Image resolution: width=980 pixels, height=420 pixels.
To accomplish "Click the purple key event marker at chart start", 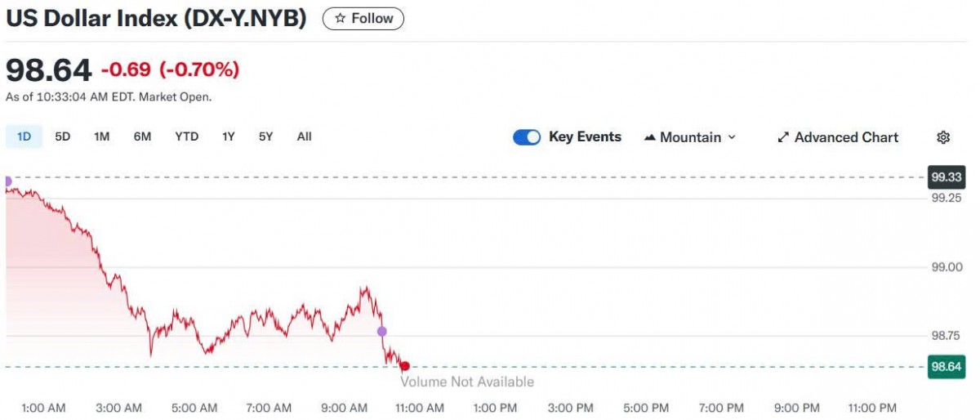I will point(7,181).
